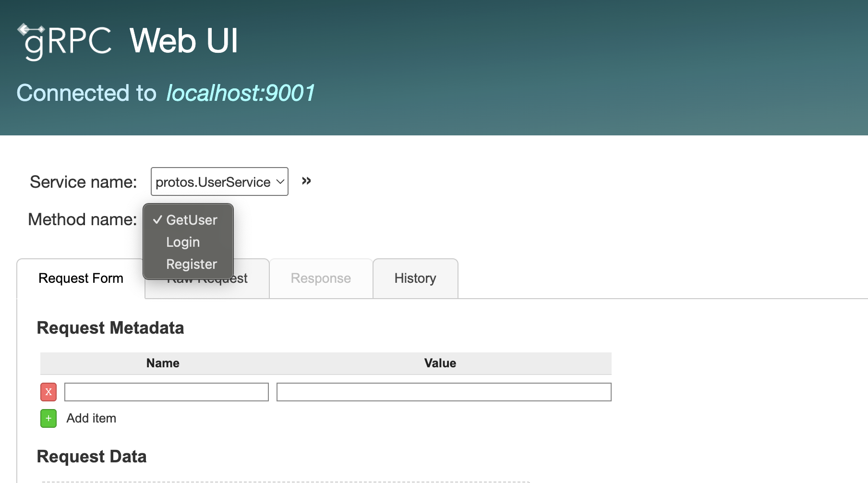868x483 pixels.
Task: Click the red X to remove metadata row
Action: (x=48, y=392)
